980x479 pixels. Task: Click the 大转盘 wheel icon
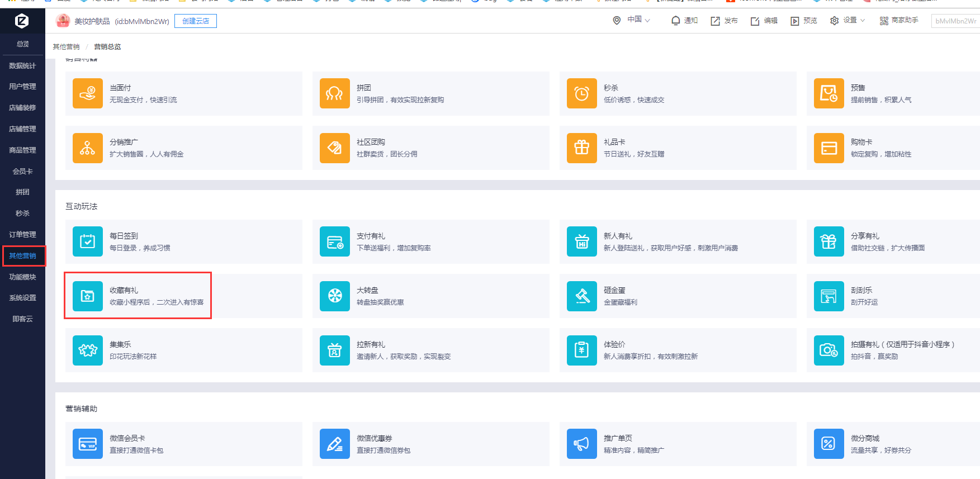click(x=335, y=296)
